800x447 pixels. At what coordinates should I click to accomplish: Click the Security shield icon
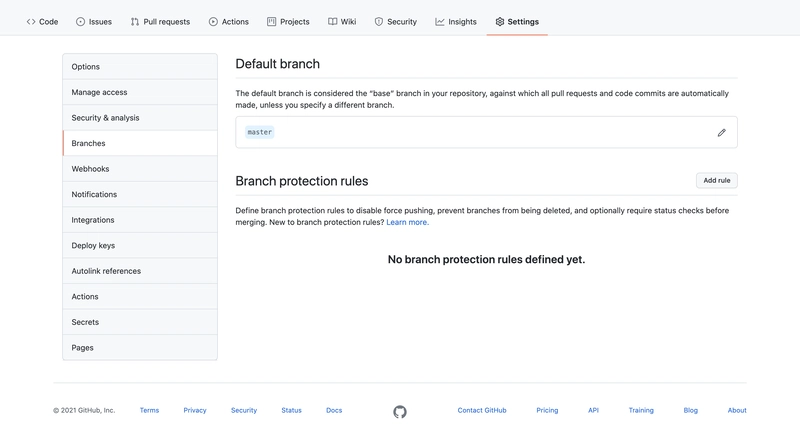379,21
